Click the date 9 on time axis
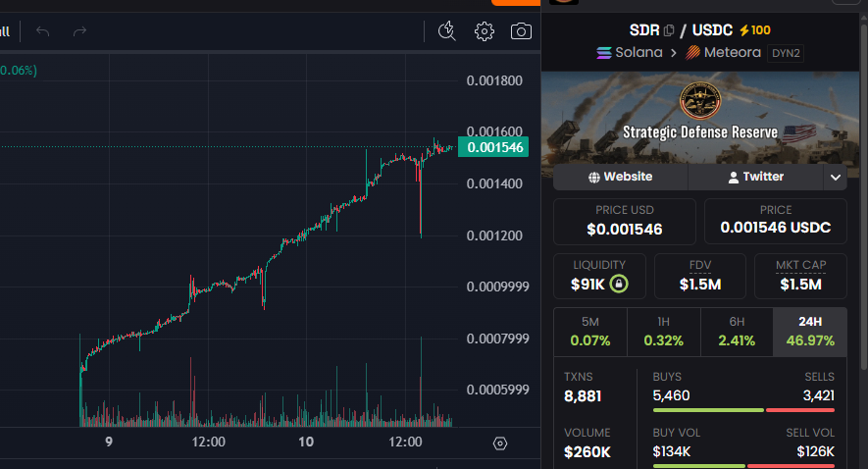The image size is (868, 469). pos(109,442)
